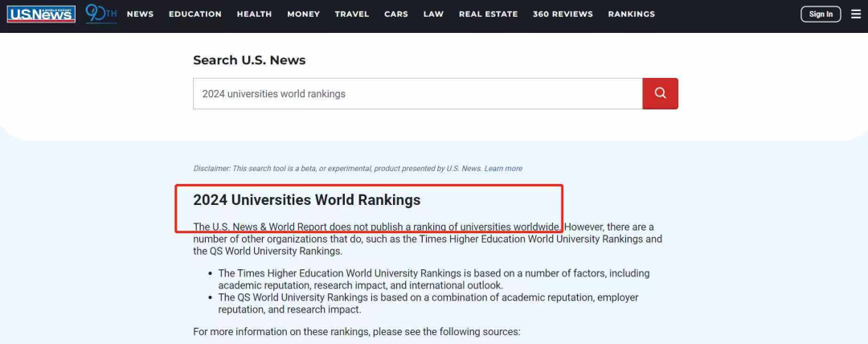The height and width of the screenshot is (344, 868).
Task: Open the Law navigation item
Action: tap(433, 14)
